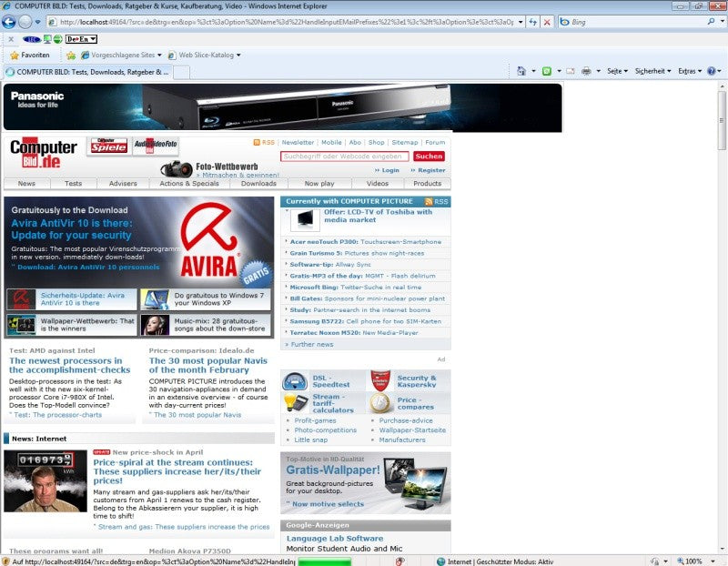Click the read mail icon

point(571,71)
